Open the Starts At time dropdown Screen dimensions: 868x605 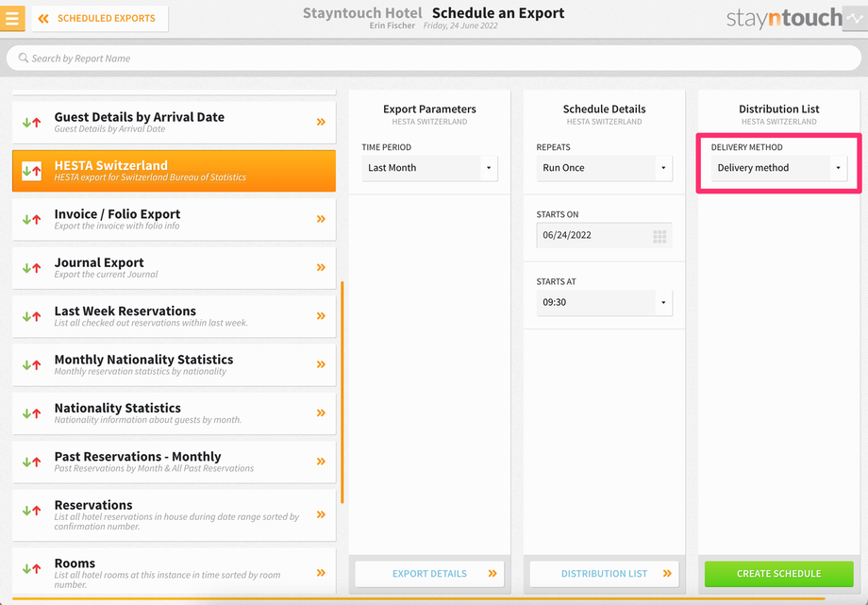click(604, 302)
